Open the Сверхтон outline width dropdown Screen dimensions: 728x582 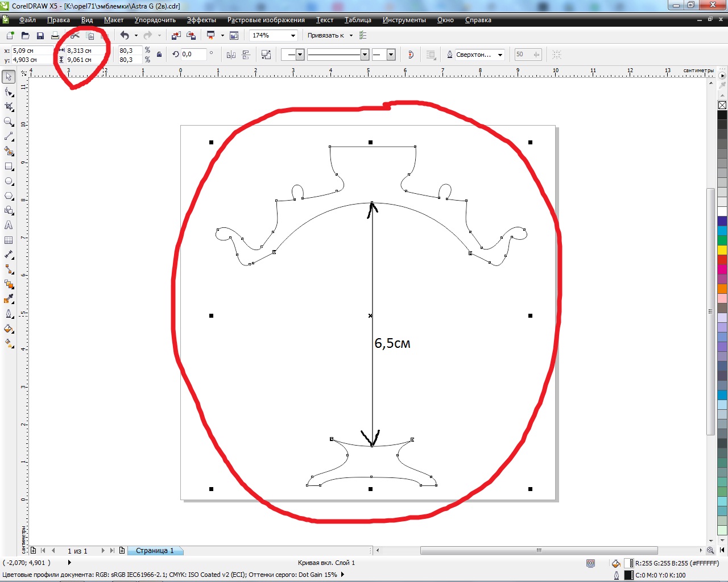[x=500, y=55]
